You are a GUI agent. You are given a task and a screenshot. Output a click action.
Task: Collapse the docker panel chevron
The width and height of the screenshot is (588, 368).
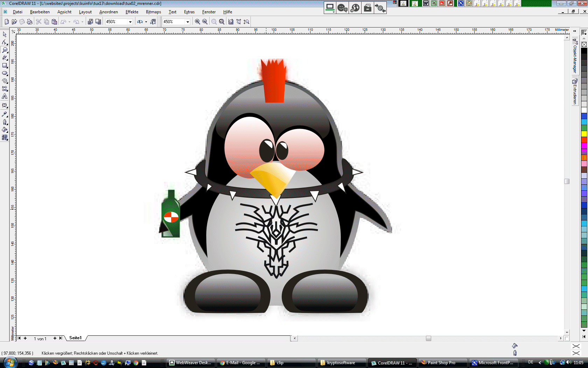click(x=575, y=31)
